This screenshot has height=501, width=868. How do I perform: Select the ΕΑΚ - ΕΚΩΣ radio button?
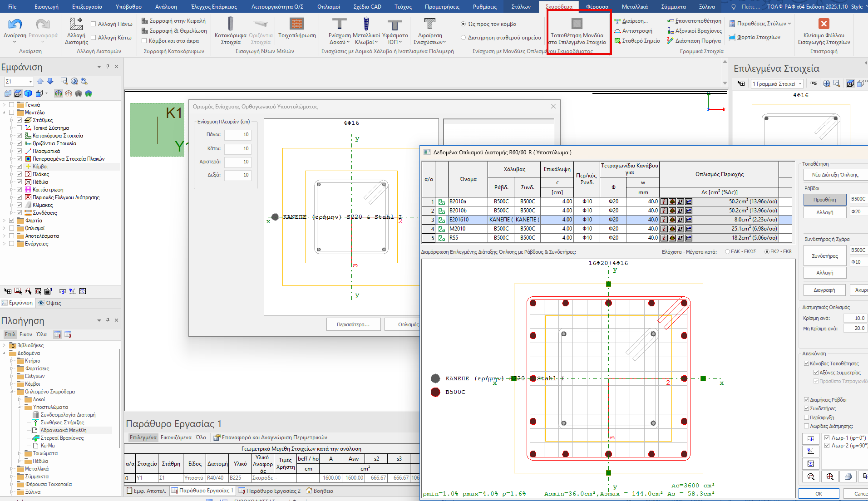coord(727,251)
